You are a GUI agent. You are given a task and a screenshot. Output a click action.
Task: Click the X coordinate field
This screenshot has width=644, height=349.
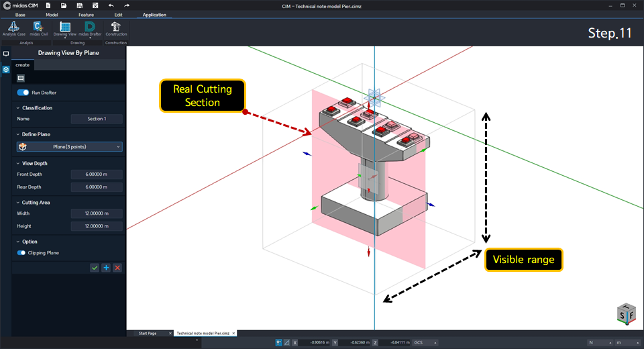pos(315,342)
